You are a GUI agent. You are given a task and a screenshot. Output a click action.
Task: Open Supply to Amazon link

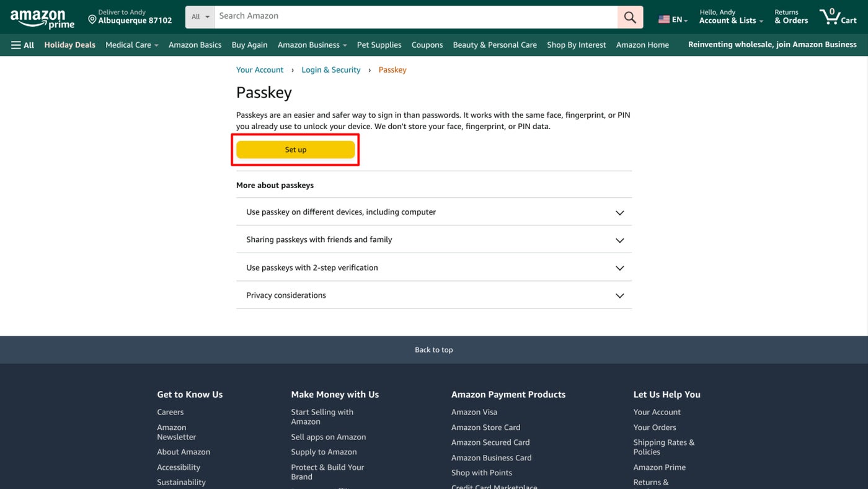(324, 452)
